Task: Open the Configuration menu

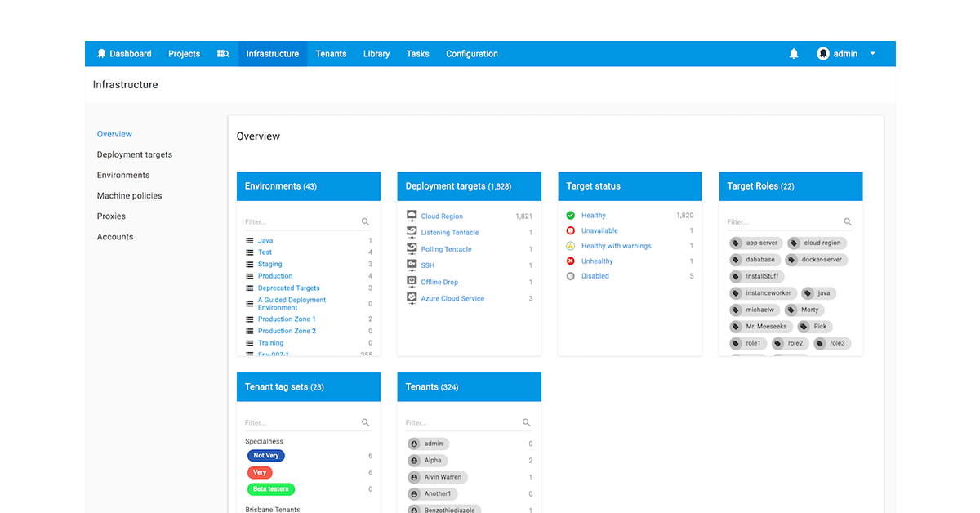Action: pos(471,53)
